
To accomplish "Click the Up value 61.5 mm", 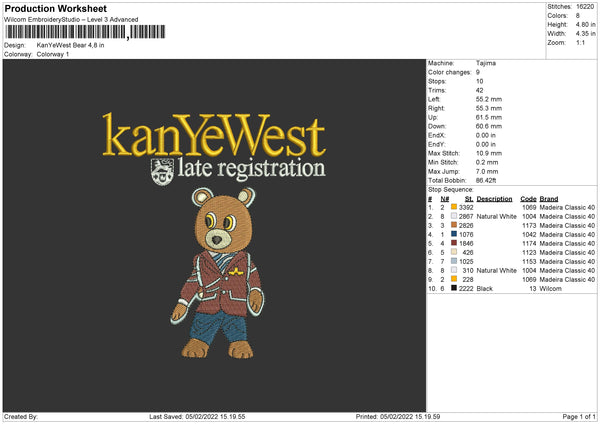I will click(489, 117).
